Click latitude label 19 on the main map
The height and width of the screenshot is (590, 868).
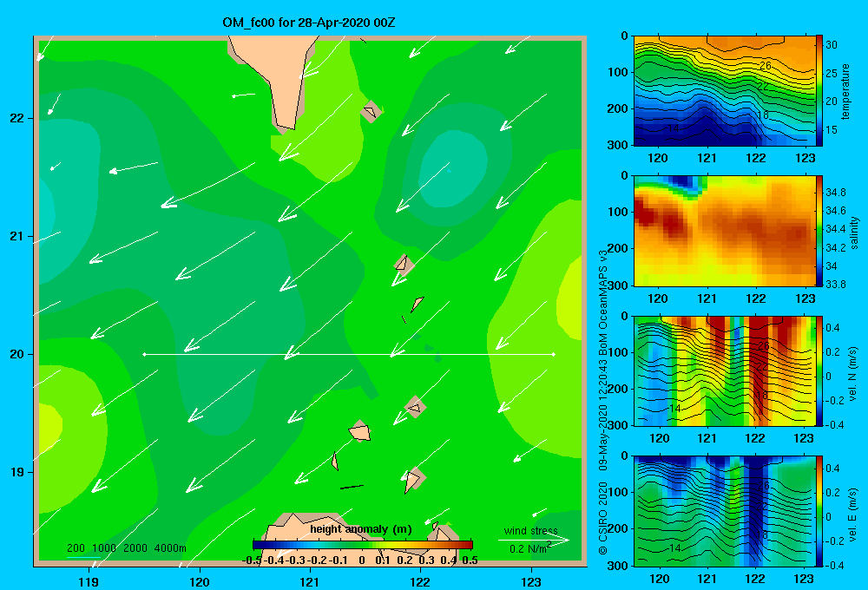point(17,472)
